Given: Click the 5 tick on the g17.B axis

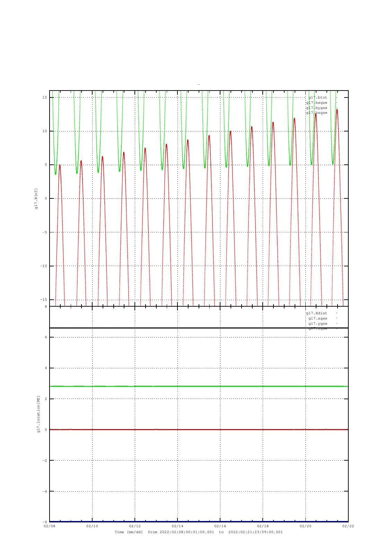Looking at the screenshot, I should (x=46, y=165).
